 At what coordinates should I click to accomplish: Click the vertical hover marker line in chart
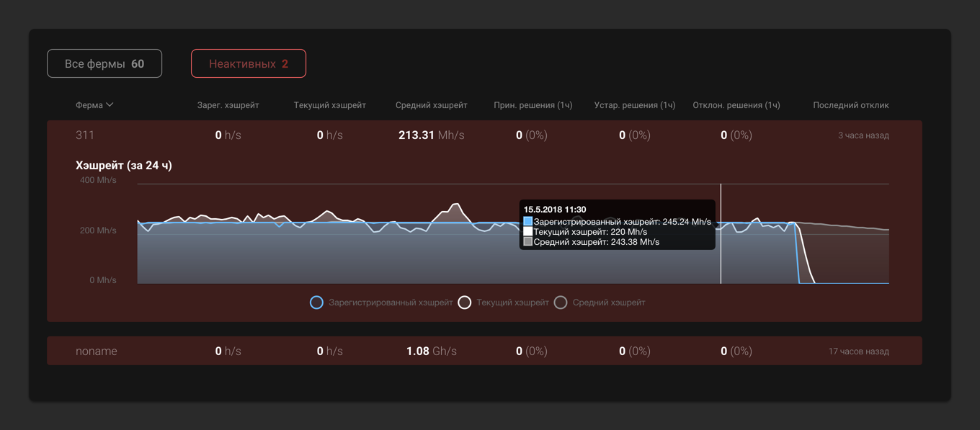721,233
